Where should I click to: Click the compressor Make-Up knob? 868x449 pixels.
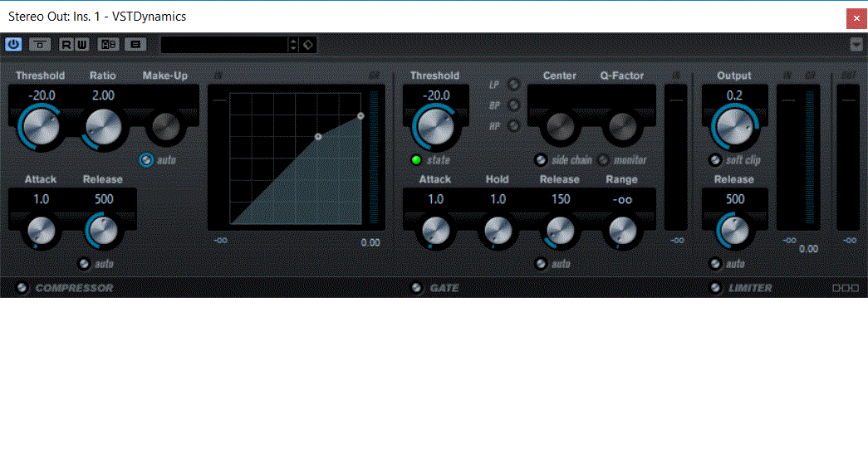[165, 127]
